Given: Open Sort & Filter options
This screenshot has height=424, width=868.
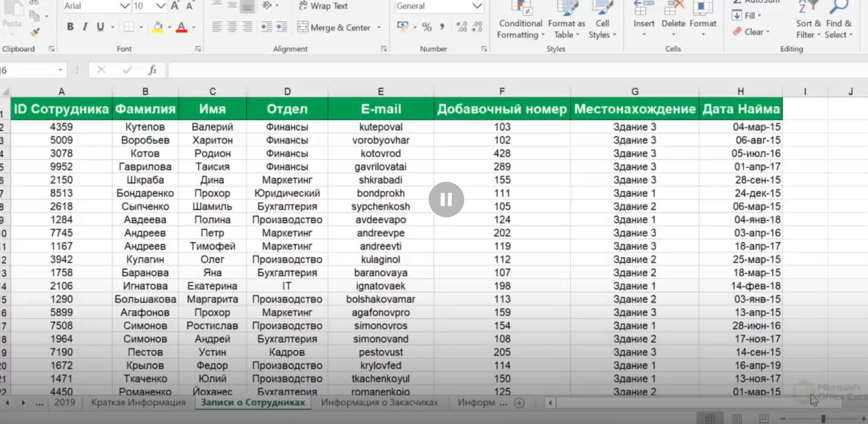Looking at the screenshot, I should 808,20.
